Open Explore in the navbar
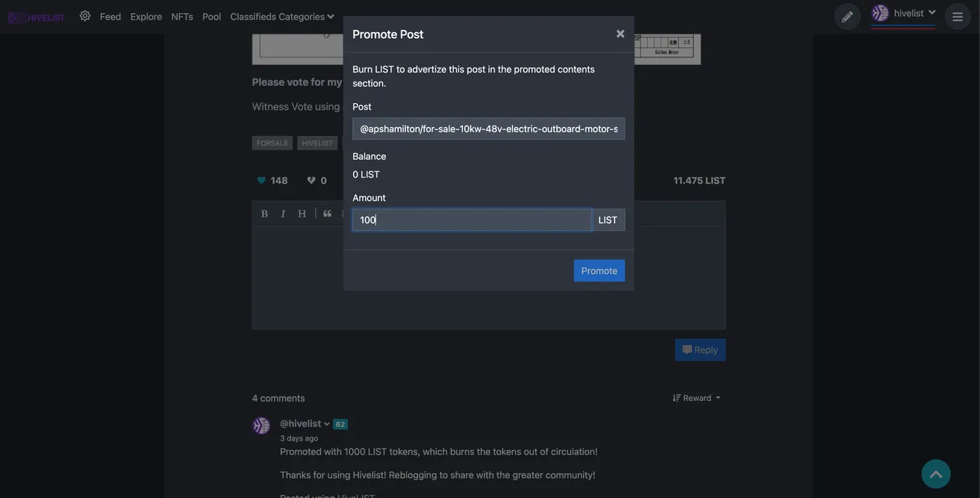 coord(146,16)
